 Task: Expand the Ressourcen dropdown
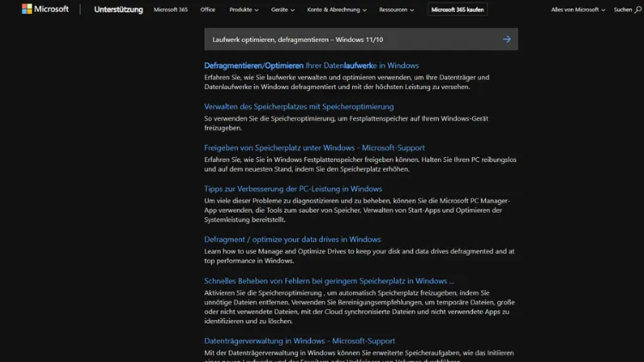click(397, 9)
